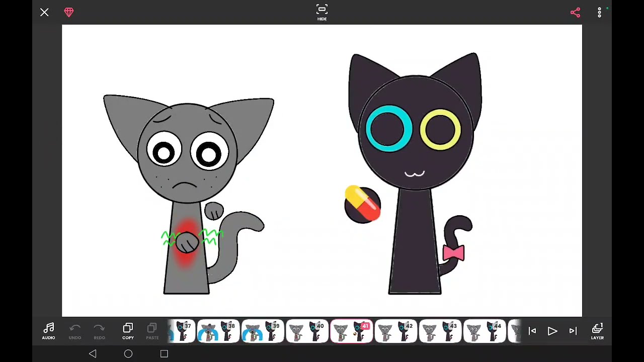
Task: Open the premium diamond icon
Action: (69, 12)
